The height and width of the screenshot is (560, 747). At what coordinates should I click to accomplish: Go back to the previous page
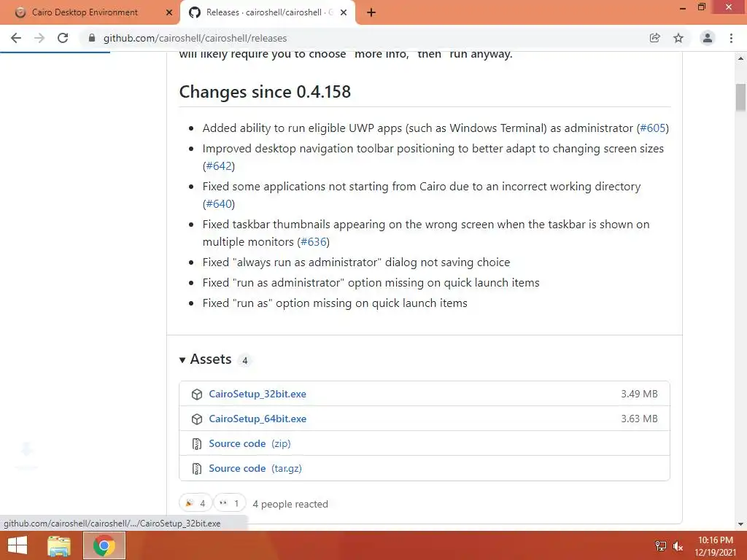[x=16, y=38]
